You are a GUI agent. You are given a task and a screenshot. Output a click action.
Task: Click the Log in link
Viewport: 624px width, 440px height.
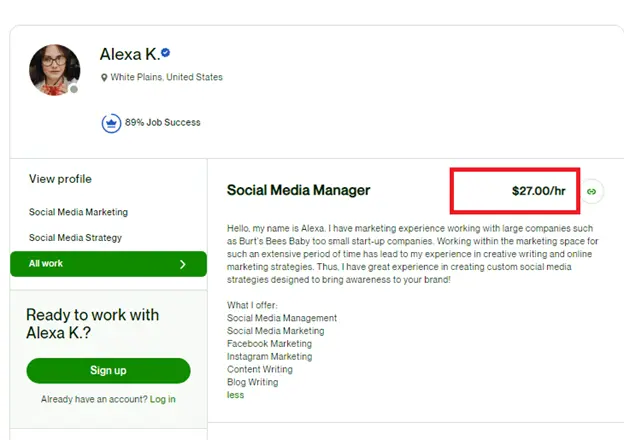pyautogui.click(x=162, y=399)
